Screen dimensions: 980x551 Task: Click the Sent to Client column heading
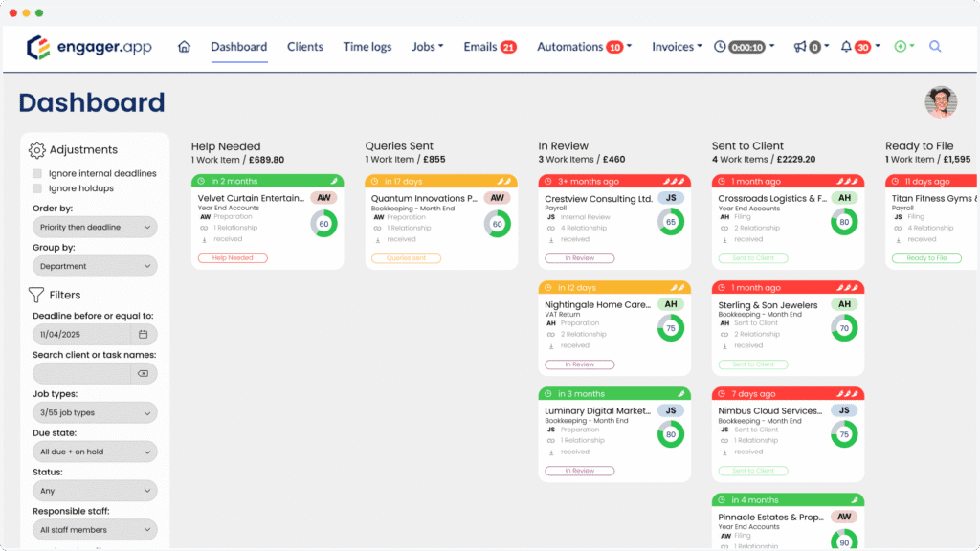(x=747, y=146)
